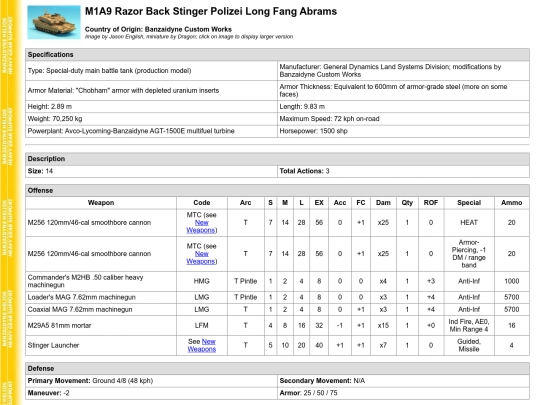Click the 1000 ammo cell
The image size is (540, 405).
(512, 281)
